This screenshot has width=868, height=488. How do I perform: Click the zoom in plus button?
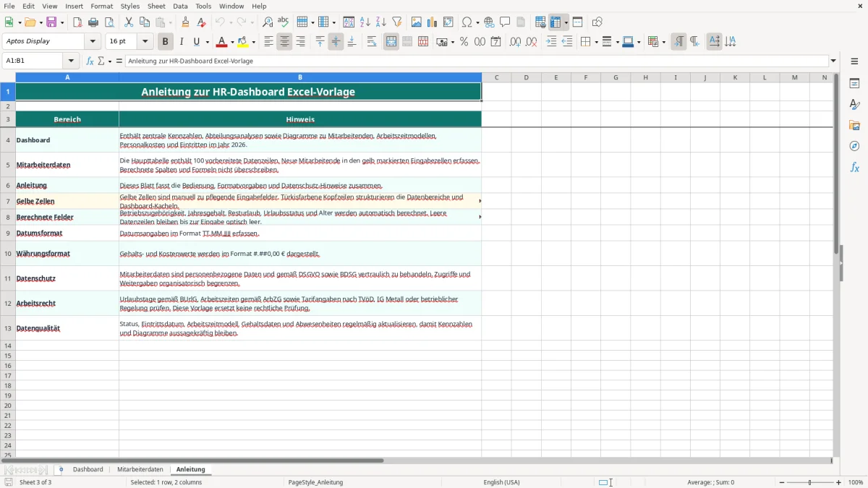pos(839,482)
